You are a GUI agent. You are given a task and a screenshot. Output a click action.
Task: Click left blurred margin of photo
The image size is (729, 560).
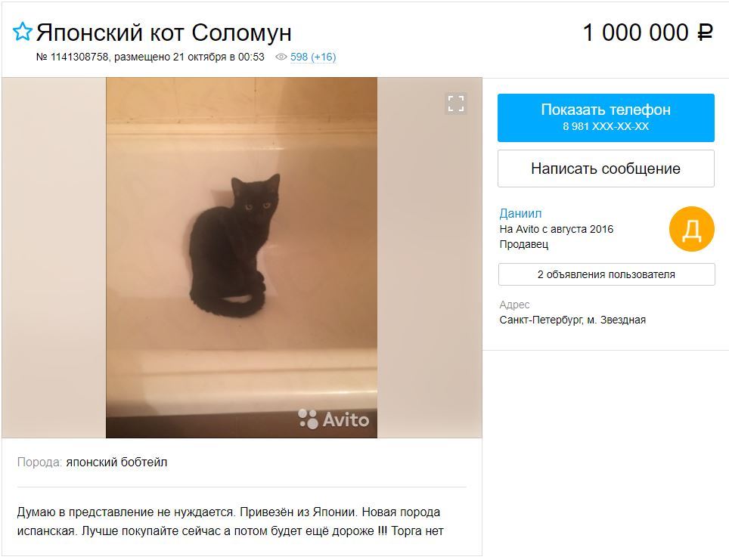tap(54, 258)
